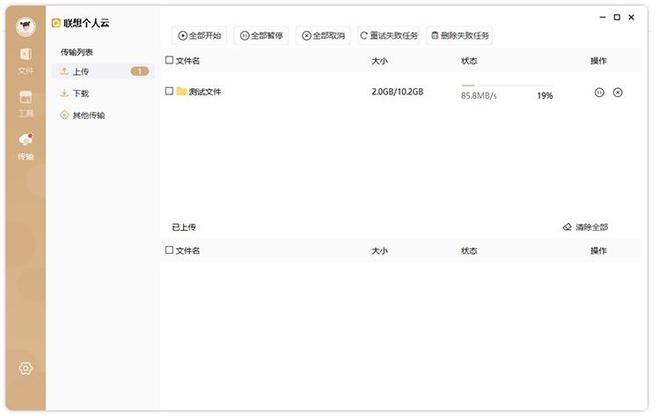
Task: Check the select-all box in 已上传 list
Action: [x=169, y=250]
